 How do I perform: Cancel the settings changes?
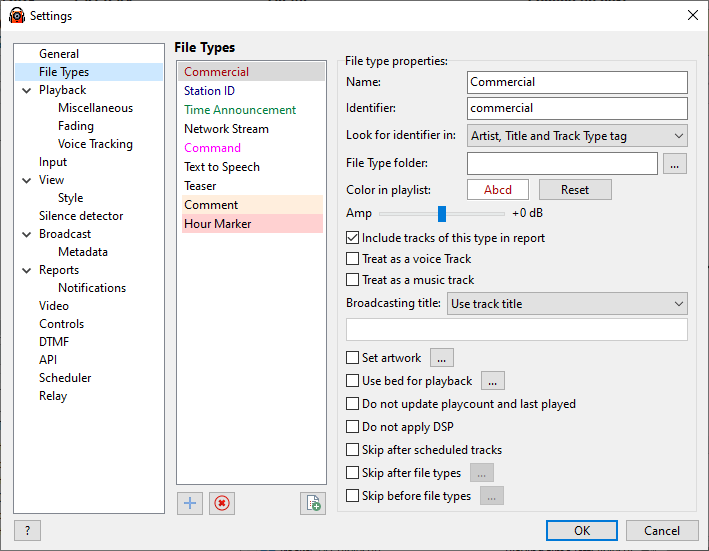coord(662,530)
